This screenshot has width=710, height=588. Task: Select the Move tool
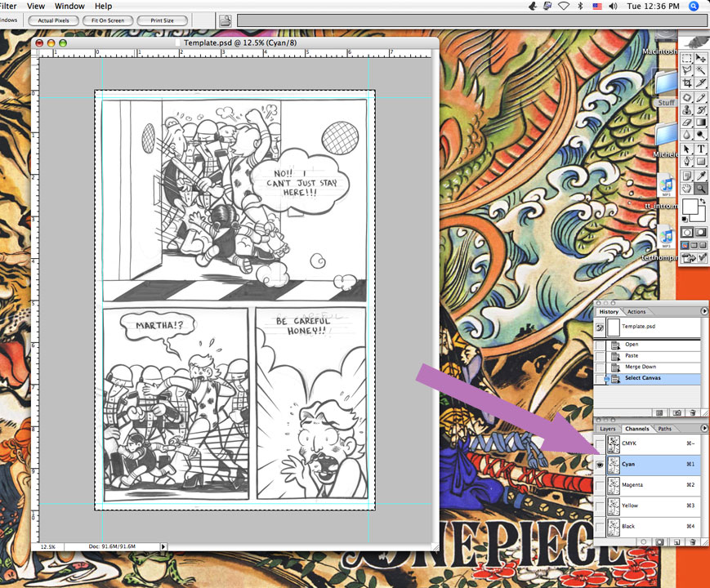point(701,59)
